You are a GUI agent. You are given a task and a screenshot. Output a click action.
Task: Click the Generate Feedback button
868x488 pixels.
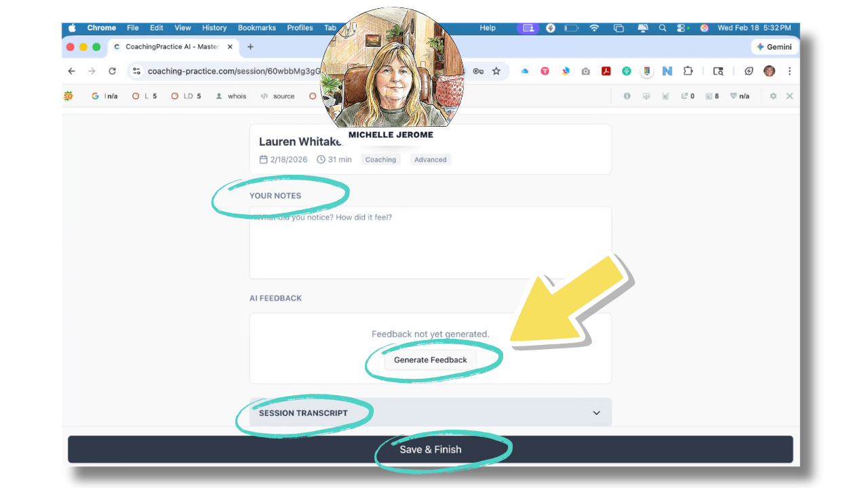pos(430,360)
